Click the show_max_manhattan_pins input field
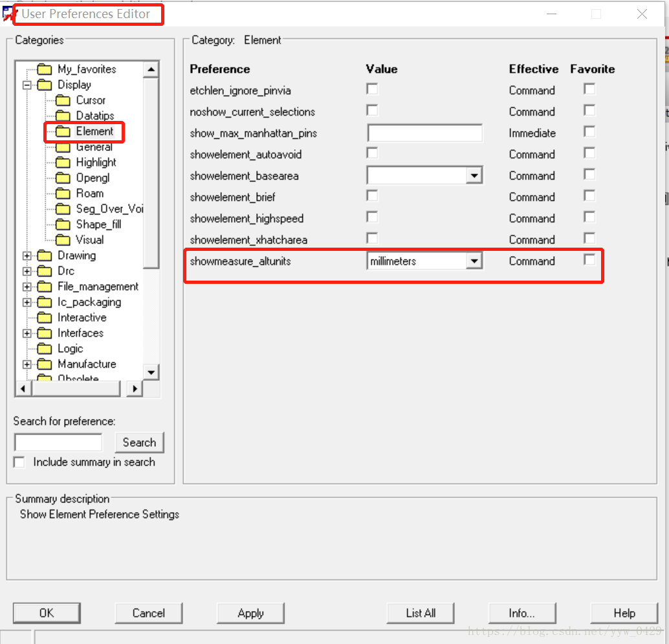 (424, 133)
